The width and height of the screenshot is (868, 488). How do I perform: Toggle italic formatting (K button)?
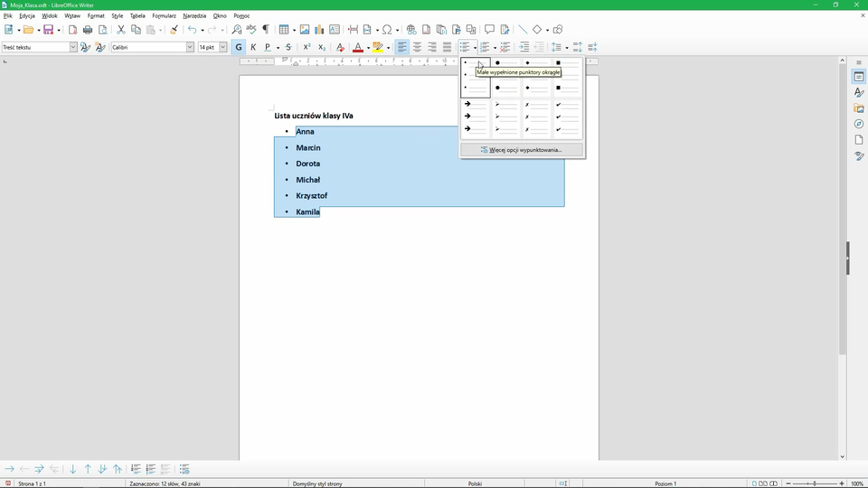(x=253, y=47)
